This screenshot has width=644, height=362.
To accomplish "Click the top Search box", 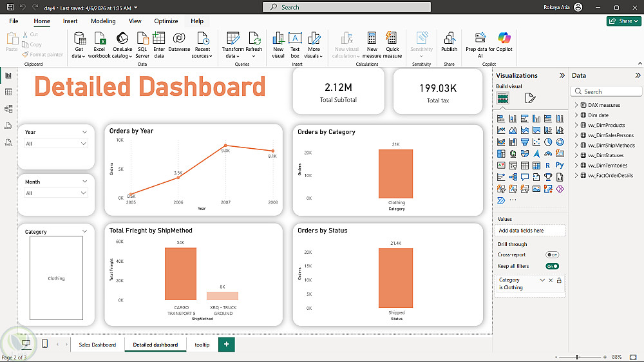I will (346, 7).
